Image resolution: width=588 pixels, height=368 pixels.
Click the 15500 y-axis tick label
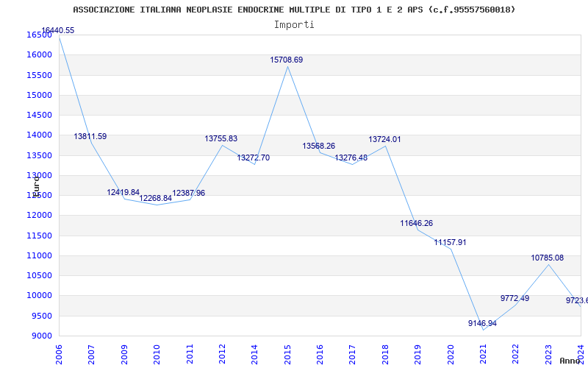[39, 75]
